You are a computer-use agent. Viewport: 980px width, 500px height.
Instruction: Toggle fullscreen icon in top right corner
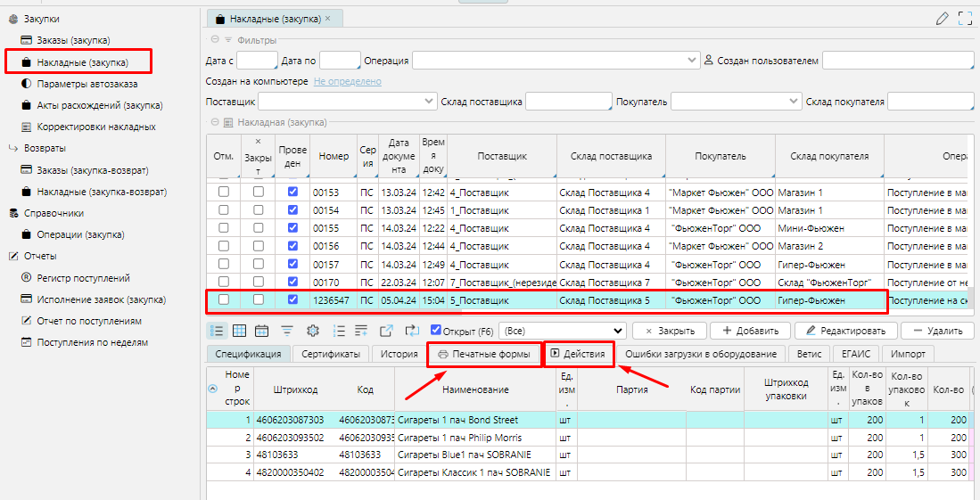(964, 18)
